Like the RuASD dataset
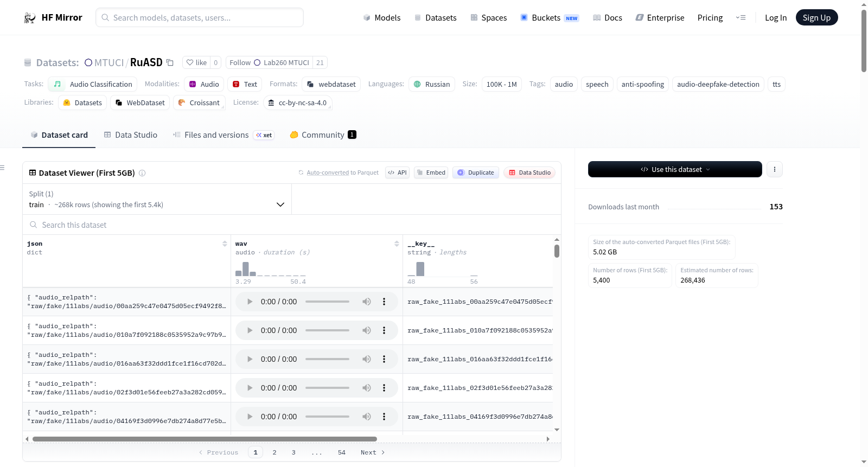 point(196,62)
